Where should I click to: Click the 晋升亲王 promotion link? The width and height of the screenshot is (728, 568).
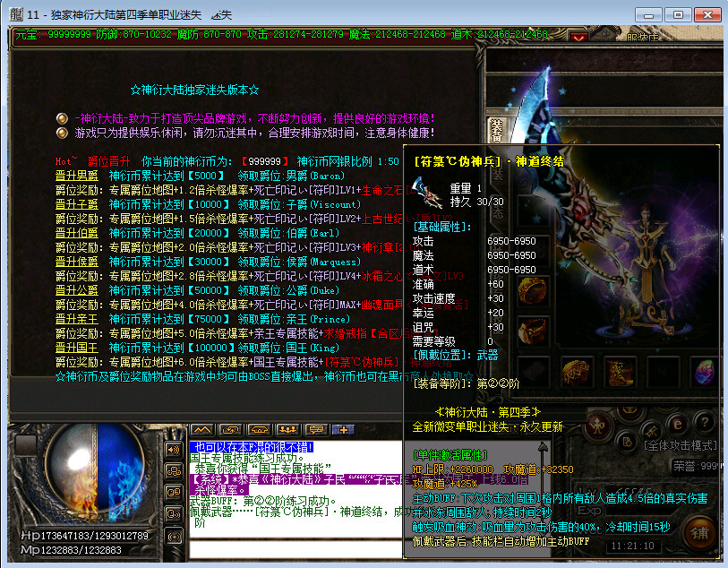[77, 320]
